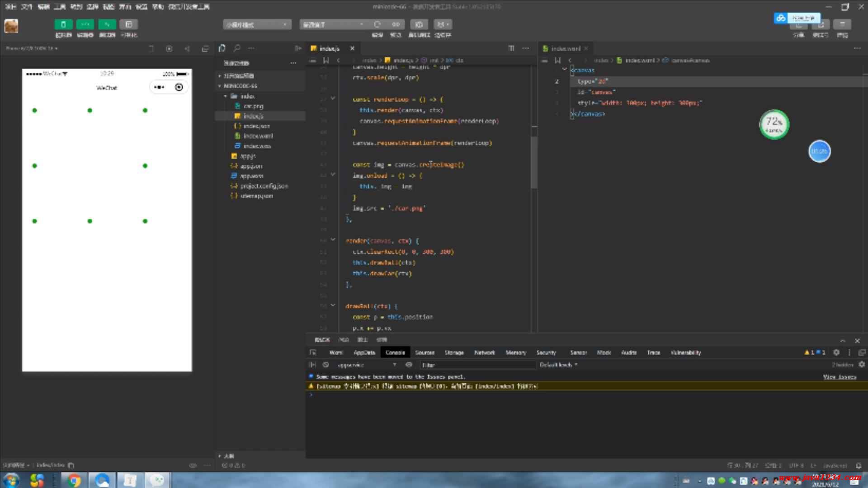The height and width of the screenshot is (488, 868).
Task: Open the simulator device model dropdown
Action: [x=32, y=48]
